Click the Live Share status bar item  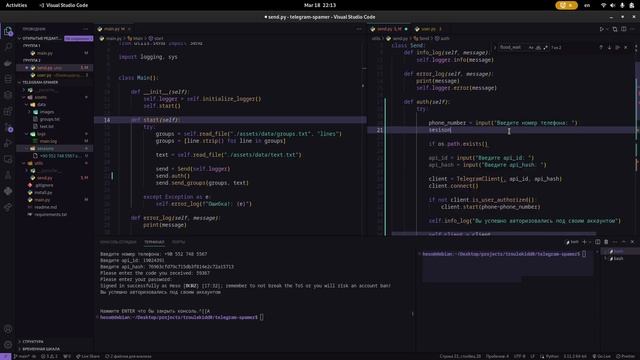tap(88, 356)
